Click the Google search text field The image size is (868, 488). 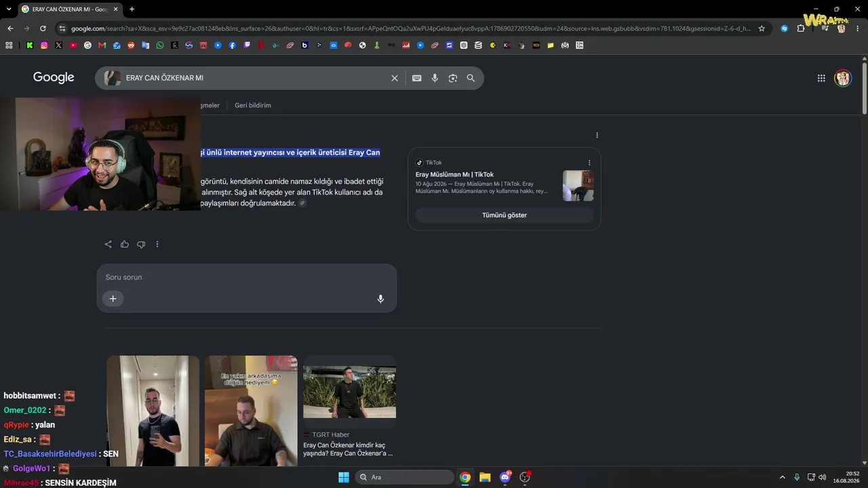pos(256,78)
